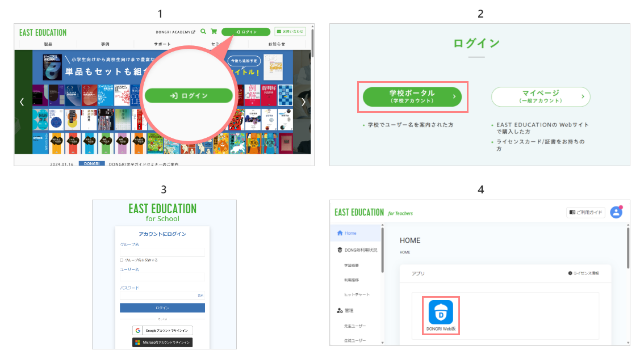The width and height of the screenshot is (644, 359).
Task: Show the next carousel banner slide
Action: click(303, 102)
